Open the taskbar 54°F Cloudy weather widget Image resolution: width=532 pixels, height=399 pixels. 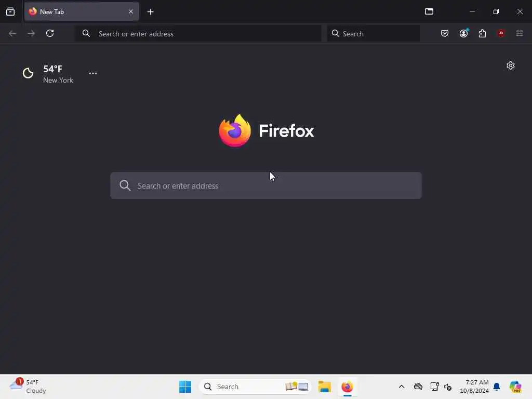click(x=28, y=387)
